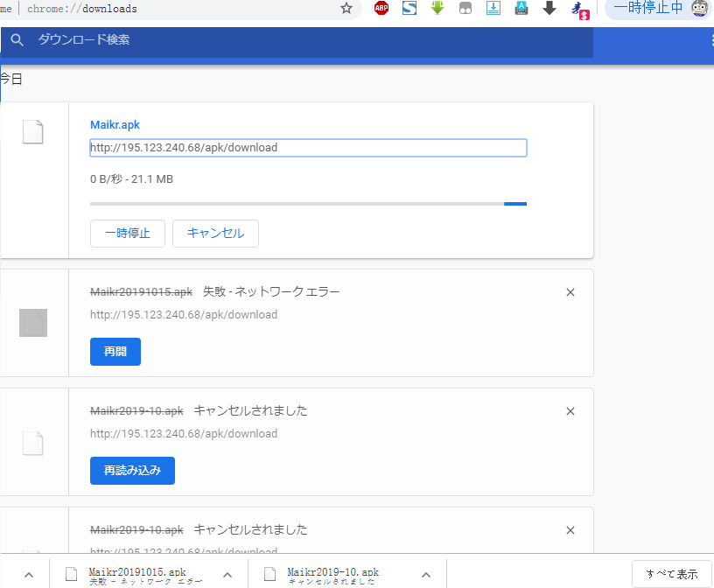The width and height of the screenshot is (714, 588).
Task: Remove the first cancelled Maikr2019-10.apk entry
Action: click(x=570, y=411)
